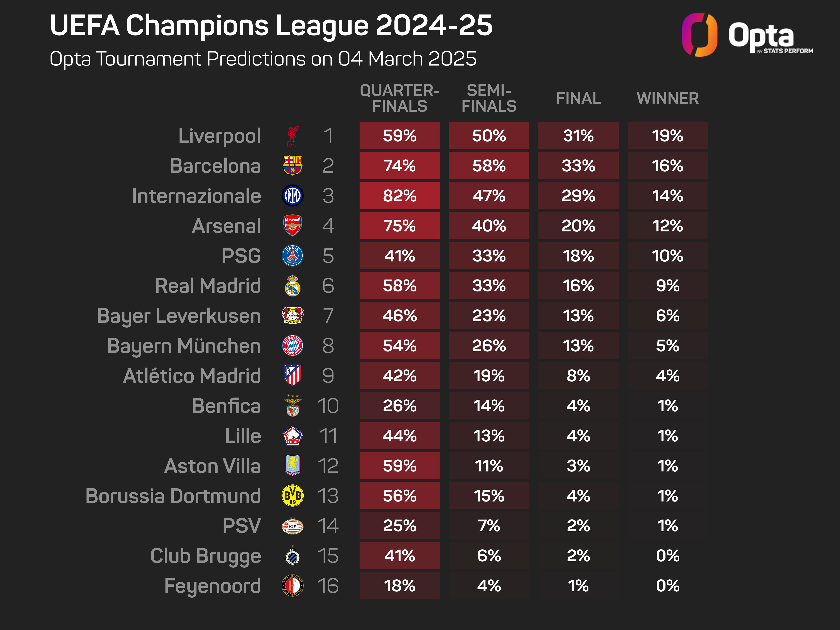Click the Liverpool club crest

point(292,136)
